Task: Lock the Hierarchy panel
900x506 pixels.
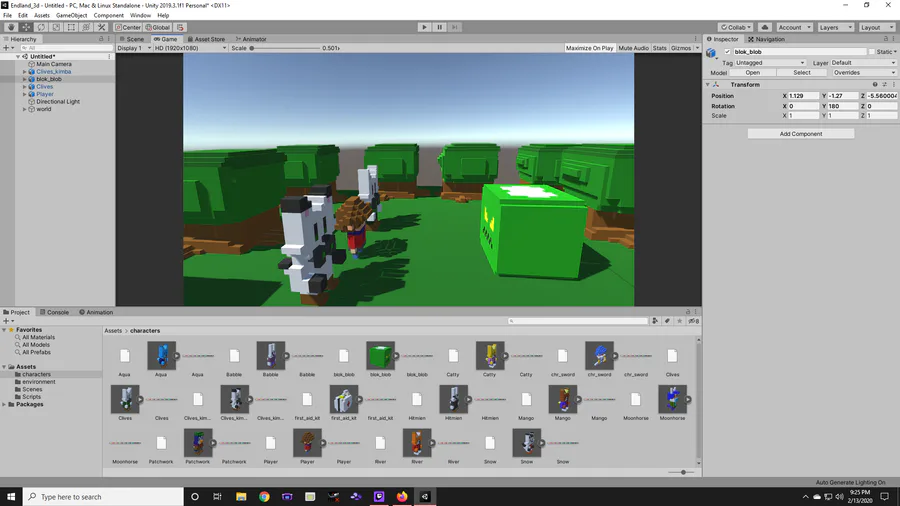Action: (x=101, y=39)
